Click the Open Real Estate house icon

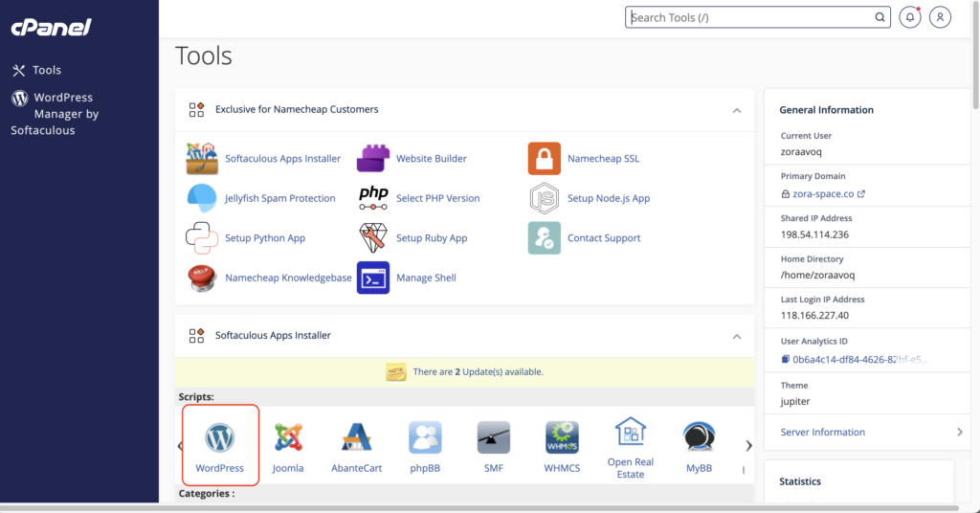pos(631,431)
